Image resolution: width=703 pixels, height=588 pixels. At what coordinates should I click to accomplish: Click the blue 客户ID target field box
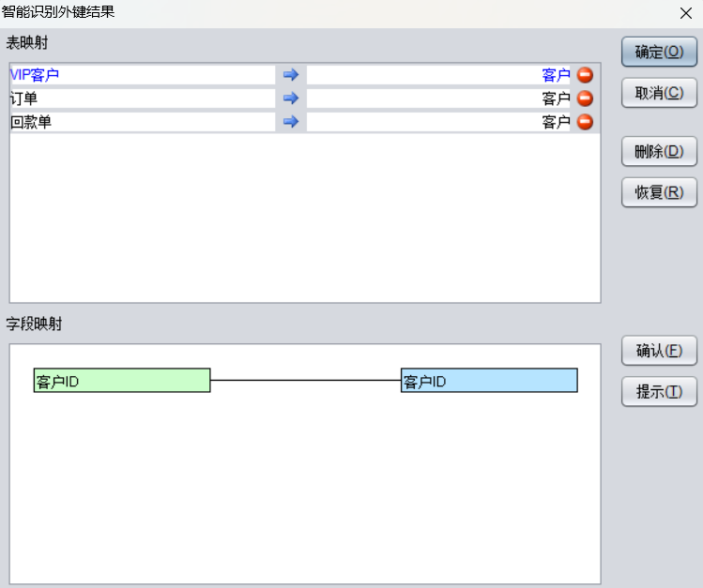pos(489,381)
